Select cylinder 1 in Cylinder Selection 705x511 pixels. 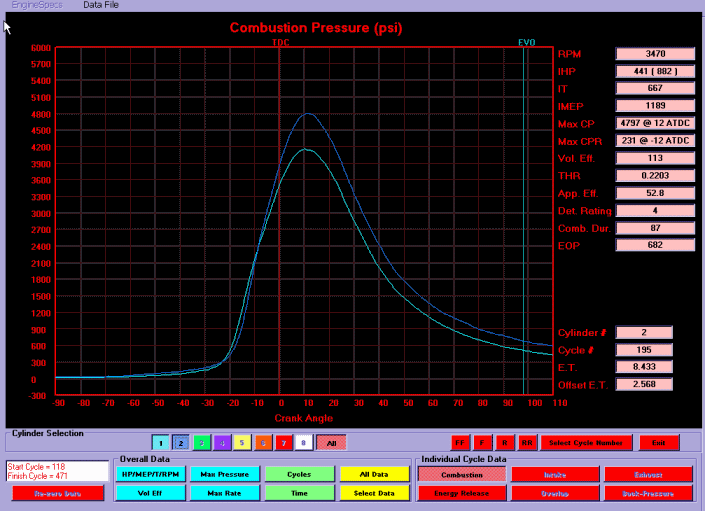pyautogui.click(x=162, y=442)
